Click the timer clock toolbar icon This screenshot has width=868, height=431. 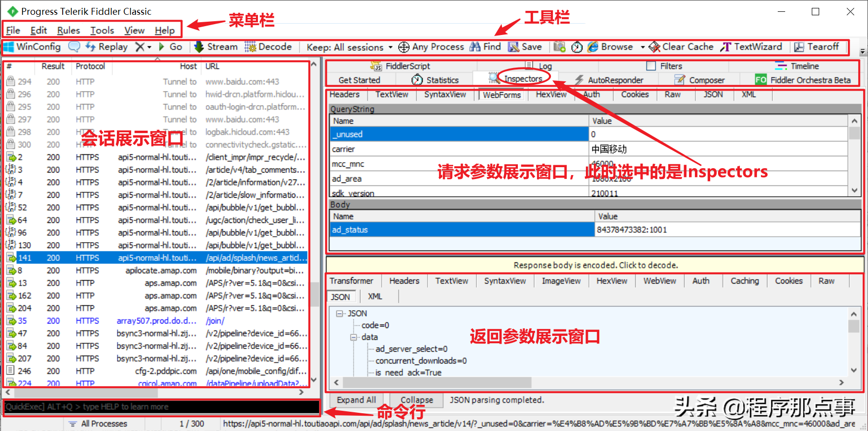click(x=577, y=47)
